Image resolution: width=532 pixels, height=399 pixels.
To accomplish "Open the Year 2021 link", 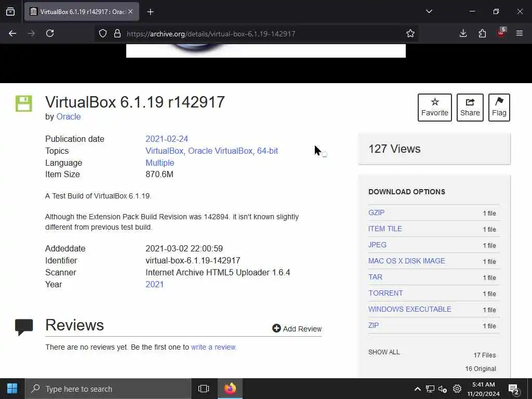I will [154, 284].
